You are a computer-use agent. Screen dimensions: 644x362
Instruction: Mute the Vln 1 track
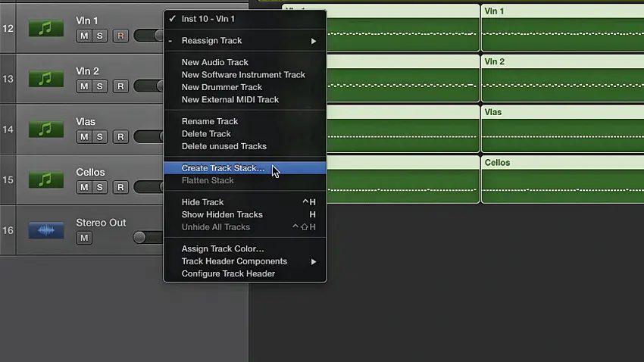pyautogui.click(x=83, y=36)
